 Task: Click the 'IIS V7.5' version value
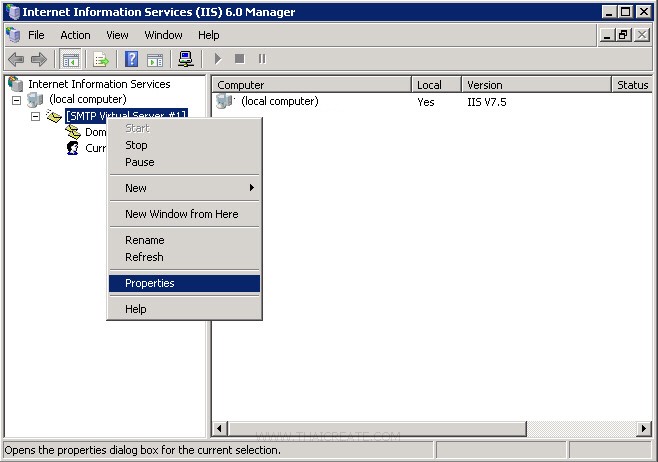[x=487, y=102]
